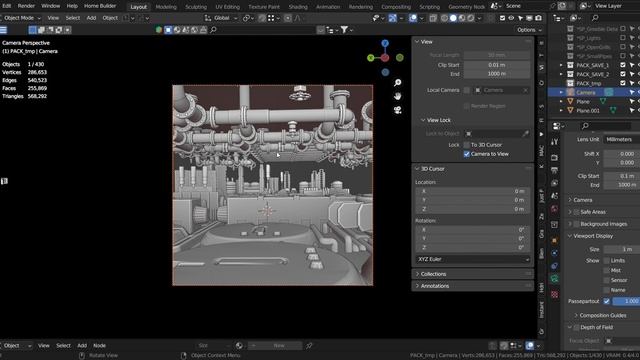
Task: Enable Show Sensor checkbox
Action: (607, 280)
